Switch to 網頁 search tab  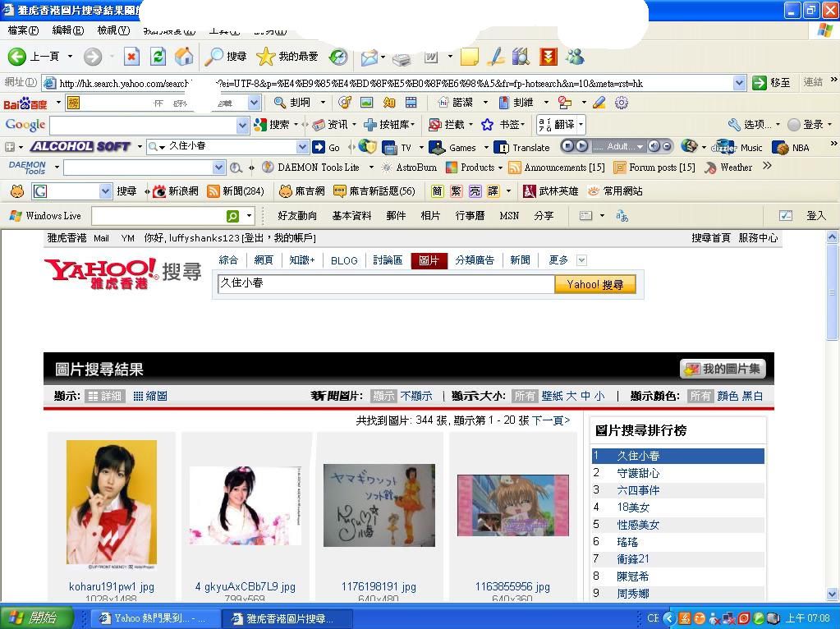(x=263, y=260)
